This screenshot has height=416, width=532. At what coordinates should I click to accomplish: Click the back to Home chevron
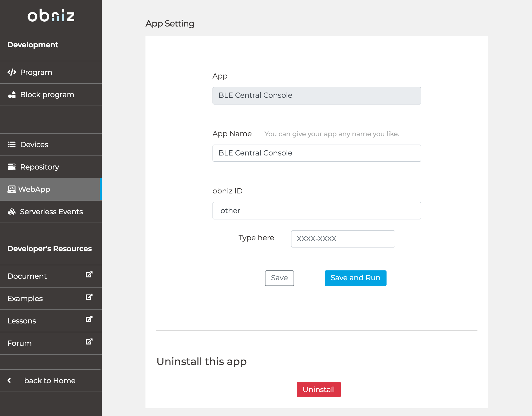[10, 380]
